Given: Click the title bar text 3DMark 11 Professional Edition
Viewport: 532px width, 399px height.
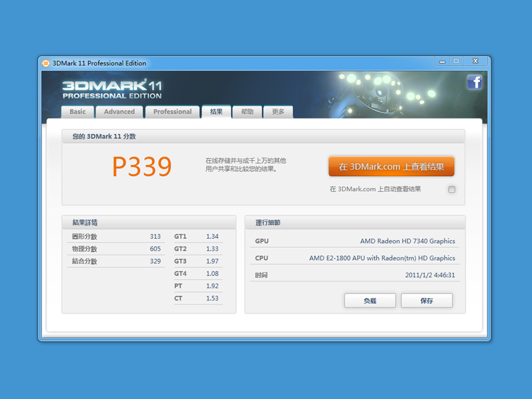Looking at the screenshot, I should tap(99, 63).
